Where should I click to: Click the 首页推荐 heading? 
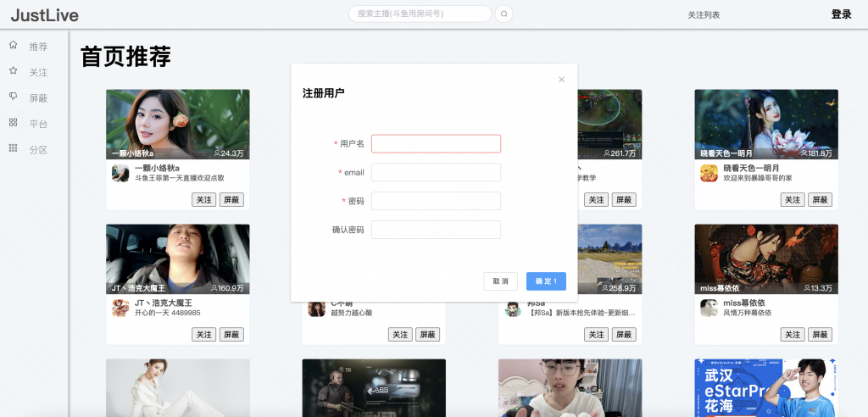[x=125, y=57]
